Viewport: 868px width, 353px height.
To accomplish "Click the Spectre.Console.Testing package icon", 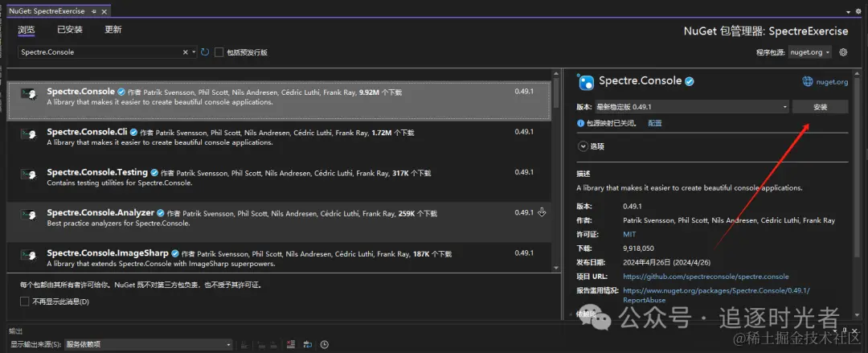I will [x=29, y=175].
